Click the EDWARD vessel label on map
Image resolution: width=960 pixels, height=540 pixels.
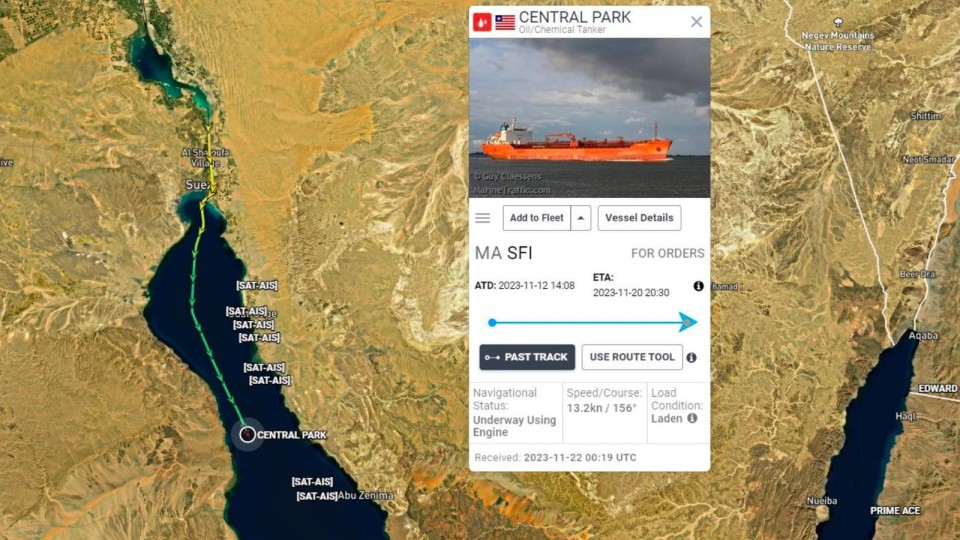937,389
